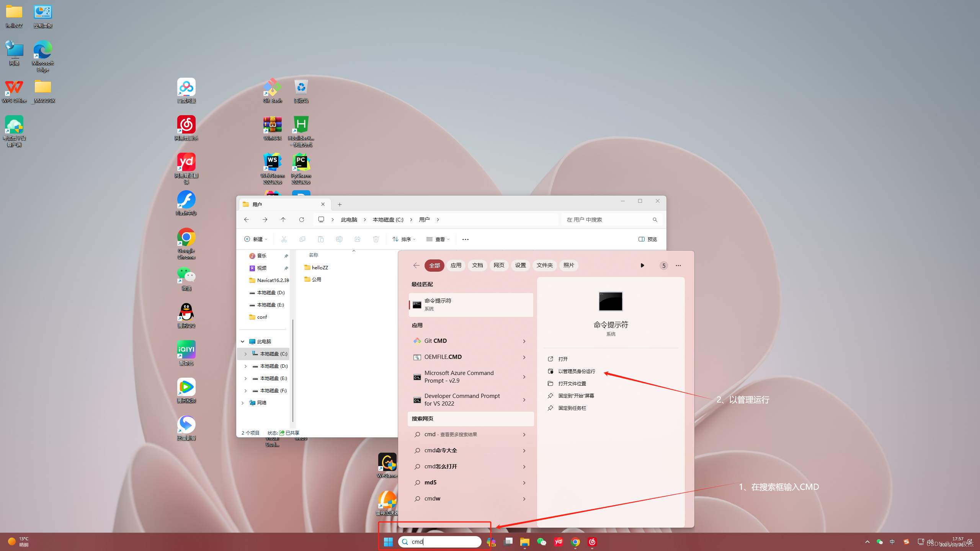Collapse the 此电脑 tree item
The width and height of the screenshot is (980, 551).
coord(242,341)
